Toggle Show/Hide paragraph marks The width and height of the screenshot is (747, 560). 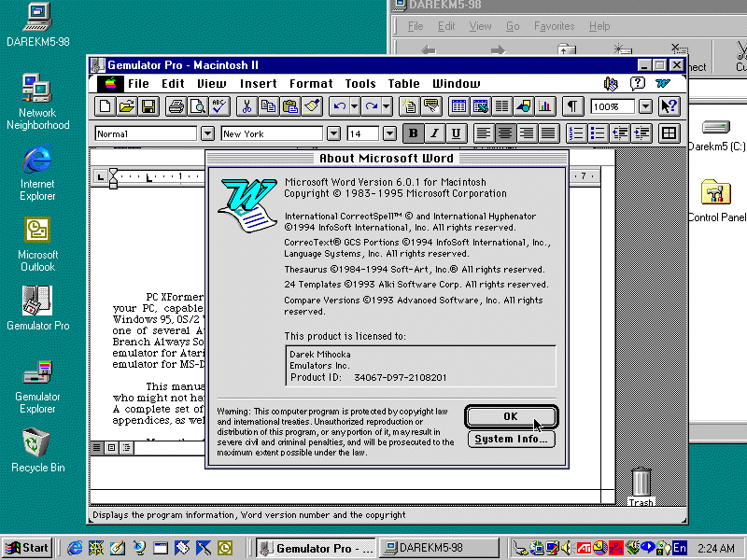[572, 106]
